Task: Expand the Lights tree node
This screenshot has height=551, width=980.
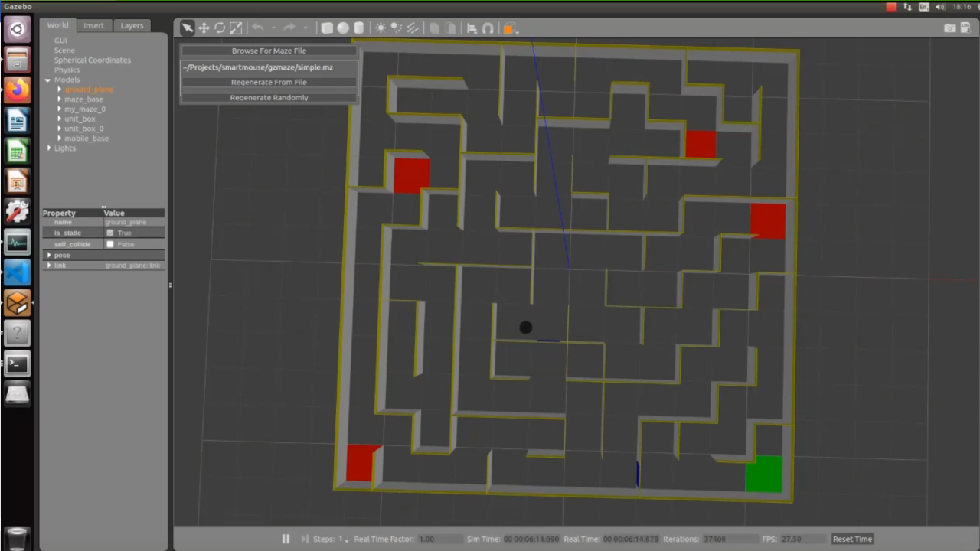Action: tap(48, 148)
